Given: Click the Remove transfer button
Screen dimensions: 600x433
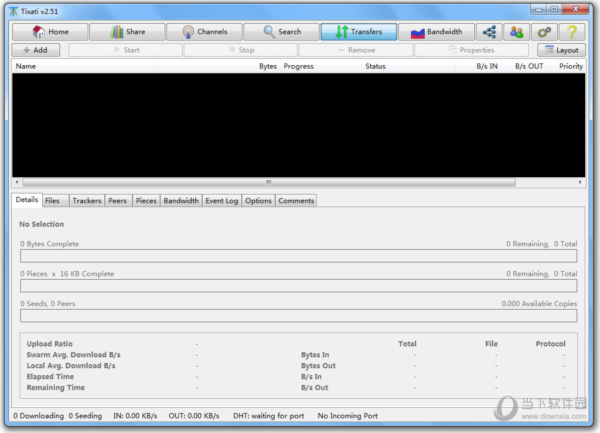Looking at the screenshot, I should point(356,50).
